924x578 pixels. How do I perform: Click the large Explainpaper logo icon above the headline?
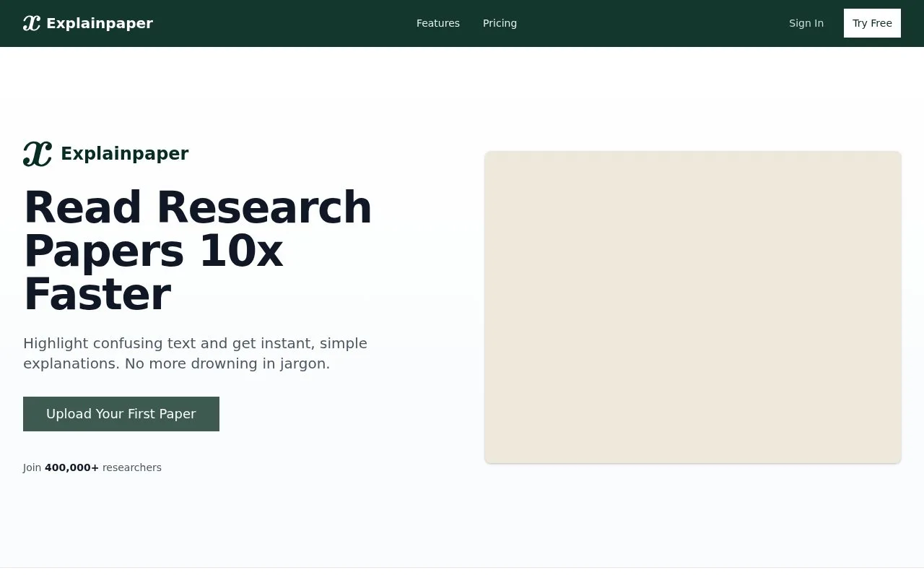point(38,153)
